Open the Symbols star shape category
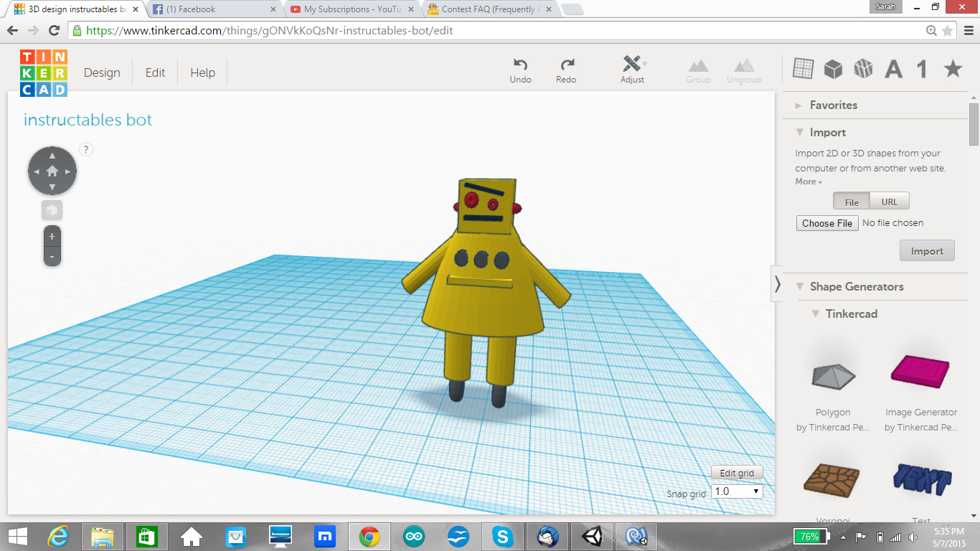Image resolution: width=980 pixels, height=551 pixels. [x=952, y=68]
